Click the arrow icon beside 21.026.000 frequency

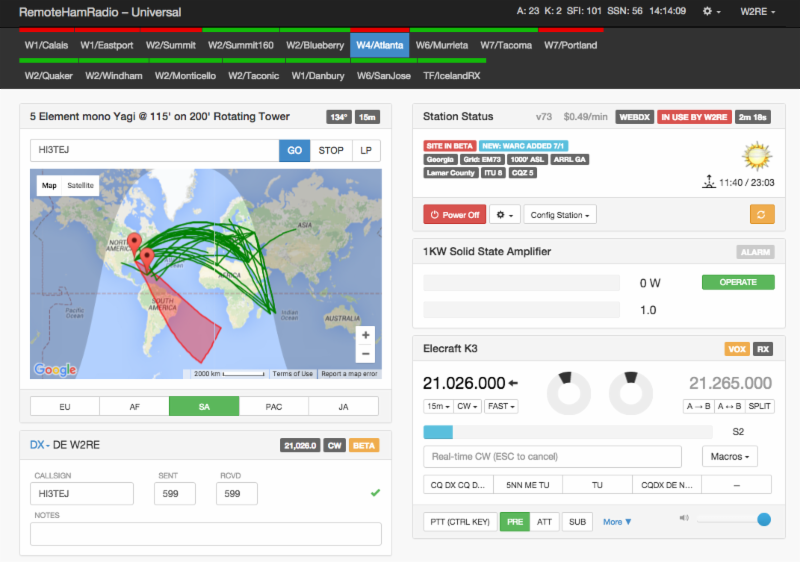[513, 383]
